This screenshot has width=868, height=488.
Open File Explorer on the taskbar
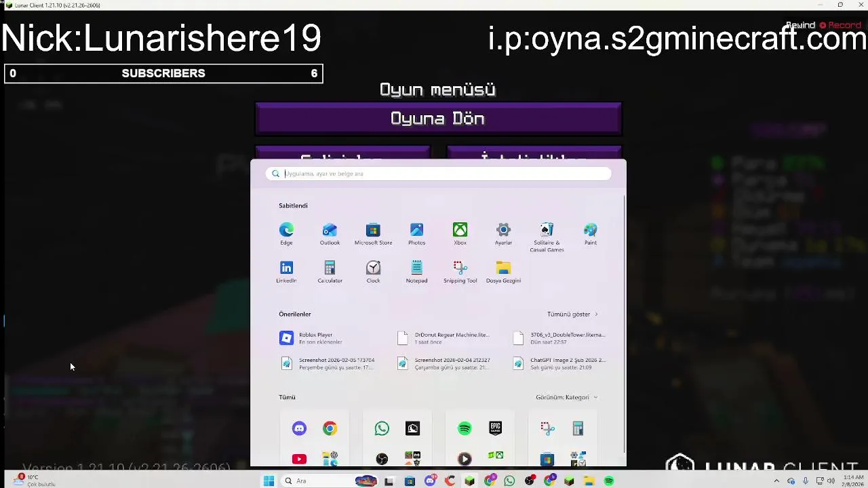click(589, 481)
